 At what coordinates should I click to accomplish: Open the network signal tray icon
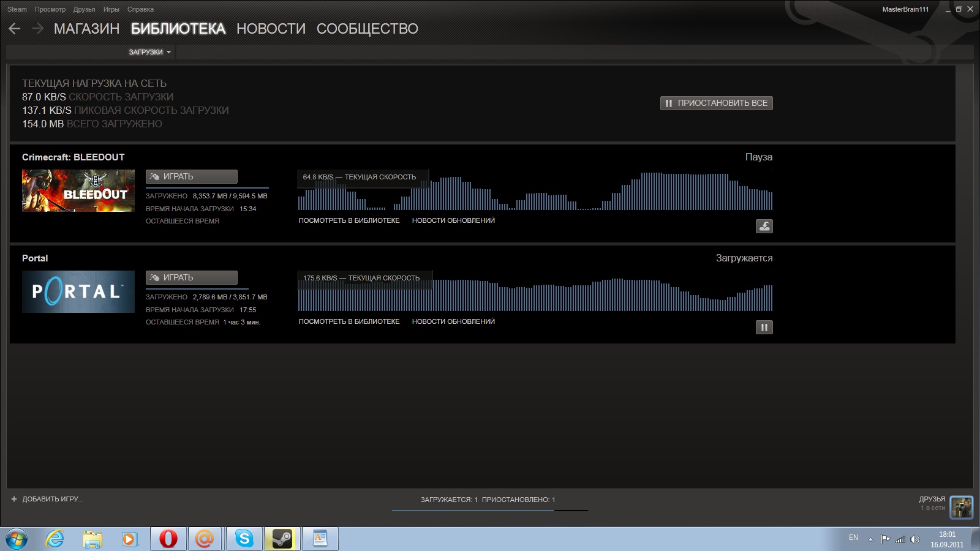click(x=900, y=539)
